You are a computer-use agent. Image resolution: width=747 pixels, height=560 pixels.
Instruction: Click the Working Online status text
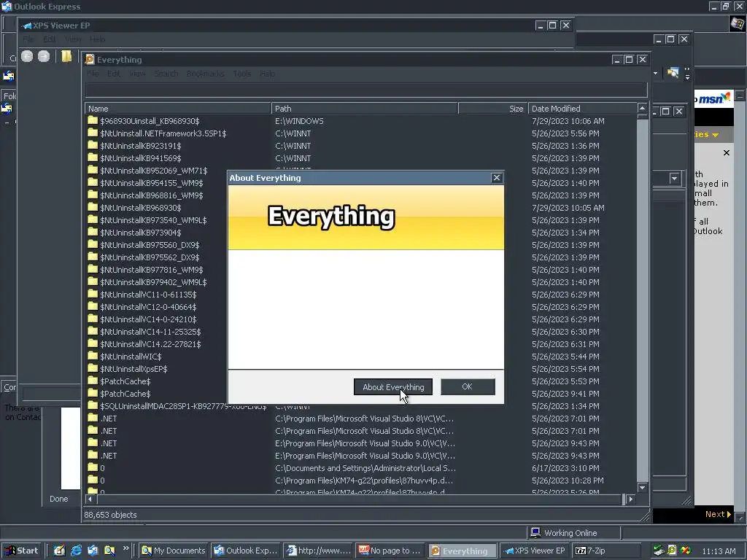pyautogui.click(x=570, y=533)
